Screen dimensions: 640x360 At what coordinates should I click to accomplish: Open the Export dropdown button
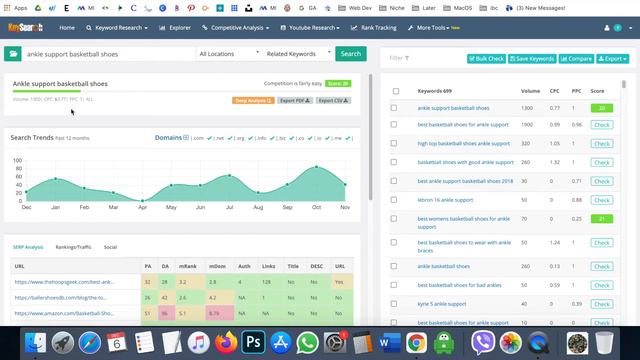(x=612, y=59)
